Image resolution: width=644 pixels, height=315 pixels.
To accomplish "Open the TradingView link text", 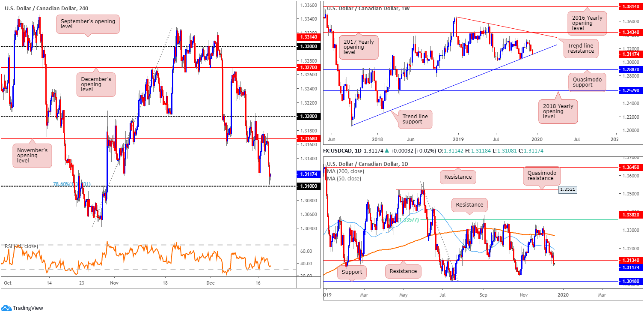I will (x=28, y=308).
